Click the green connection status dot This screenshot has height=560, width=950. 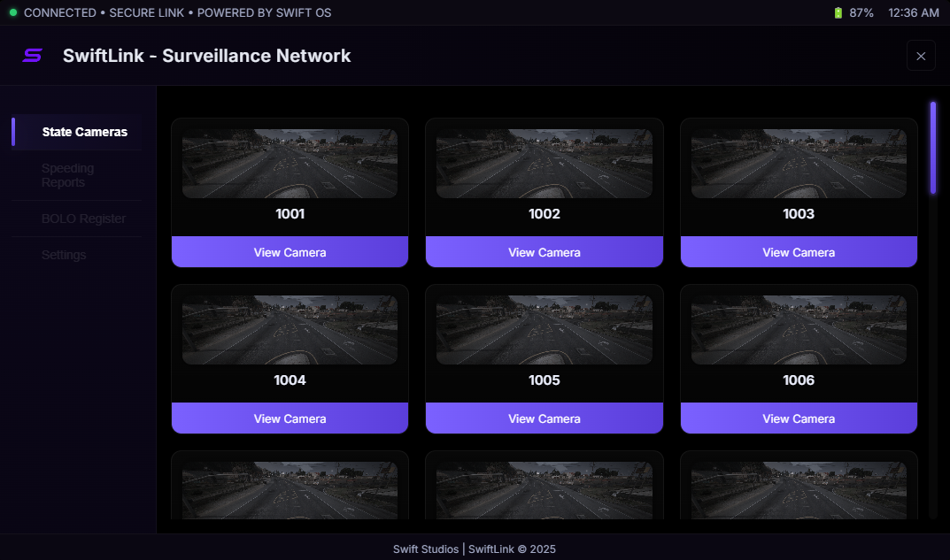pyautogui.click(x=12, y=12)
